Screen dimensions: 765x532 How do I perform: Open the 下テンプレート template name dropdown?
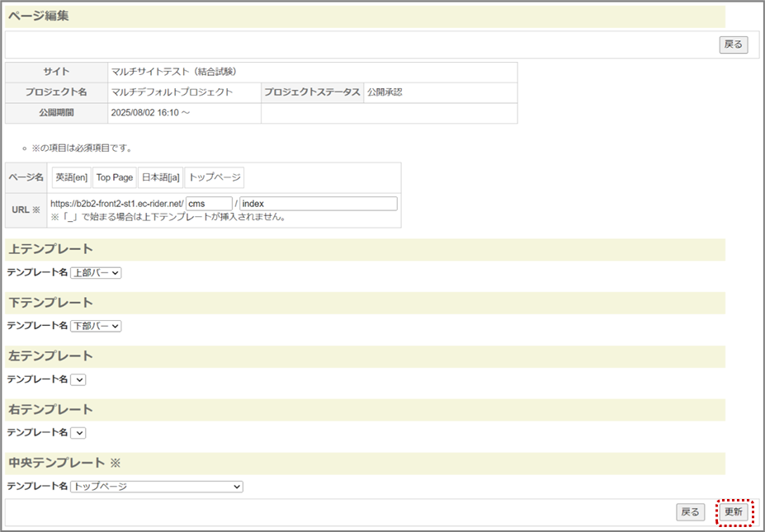96,326
